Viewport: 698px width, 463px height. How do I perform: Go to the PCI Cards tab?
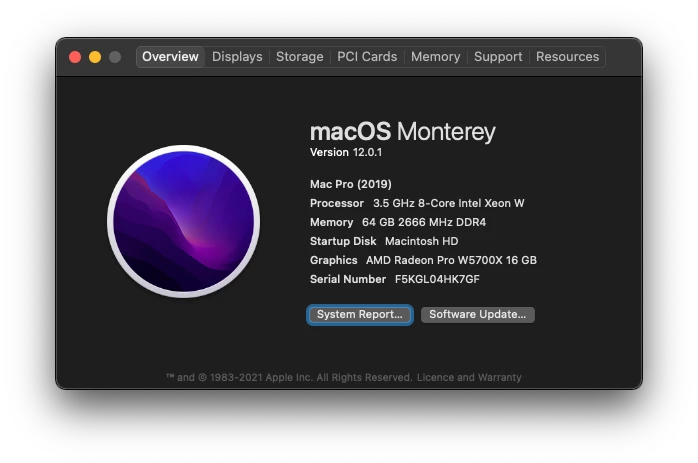[367, 57]
